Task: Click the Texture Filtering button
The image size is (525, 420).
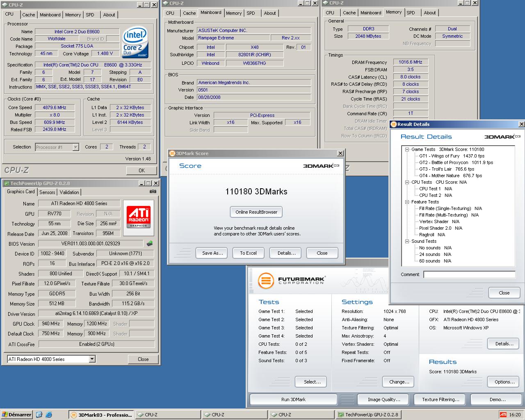Action: point(441,399)
